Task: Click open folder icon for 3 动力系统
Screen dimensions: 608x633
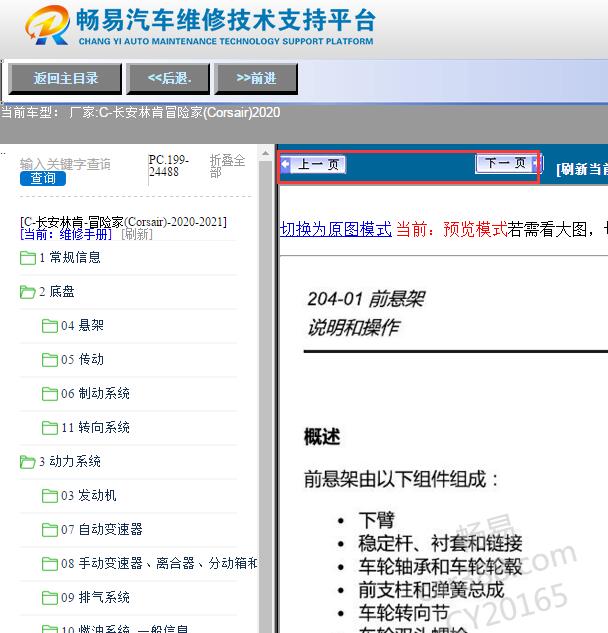Action: tap(27, 461)
